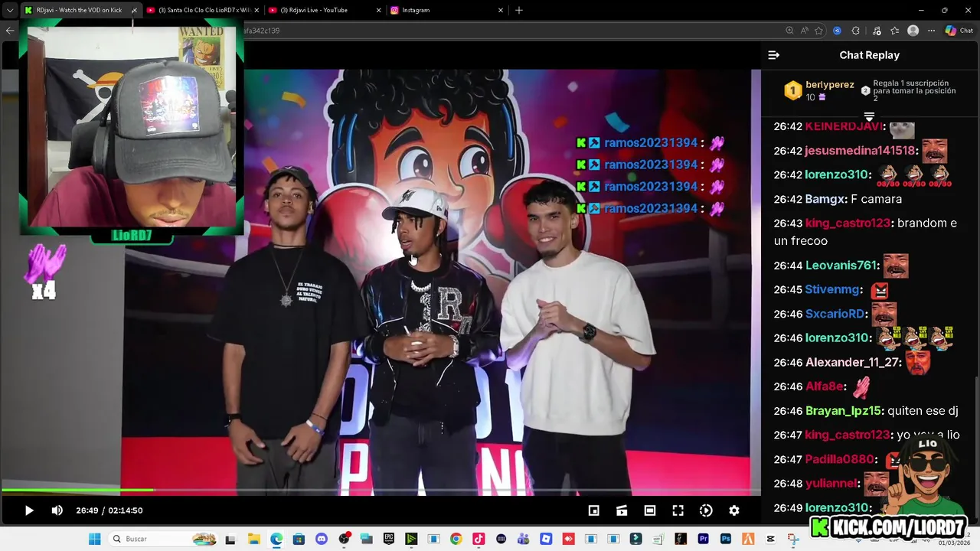This screenshot has height=551, width=980.
Task: Click the gold rank 1 badge
Action: point(792,91)
